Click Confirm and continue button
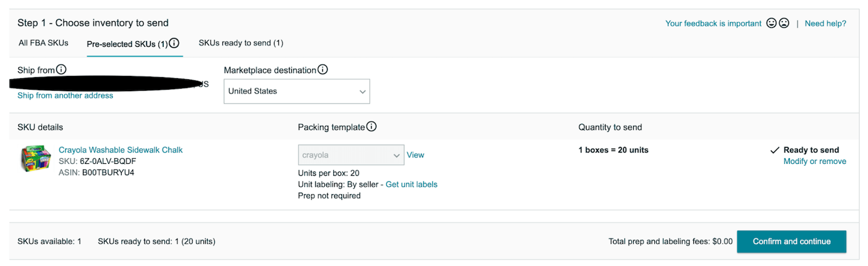 coord(792,242)
